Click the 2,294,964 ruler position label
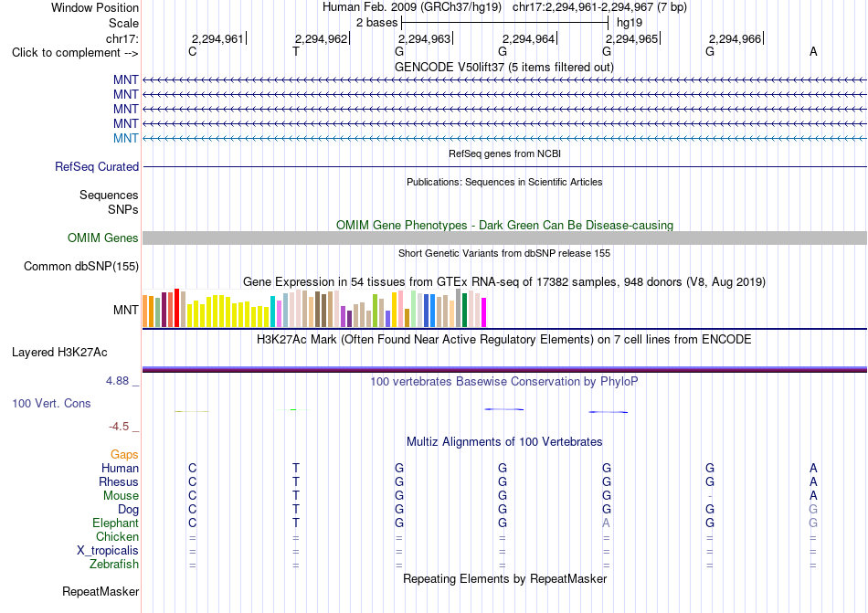Image resolution: width=868 pixels, height=613 pixels. (x=528, y=38)
